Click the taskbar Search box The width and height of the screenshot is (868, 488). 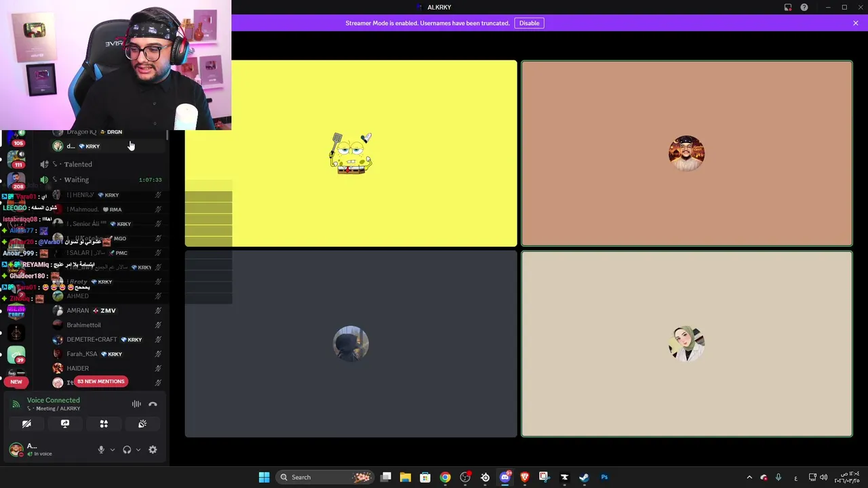325,477
